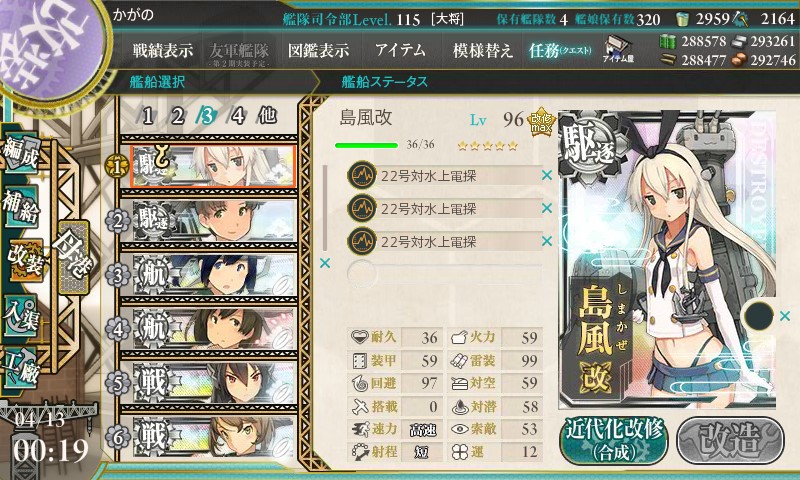800x480 pixels.
Task: Switch to fleet tab 4
Action: pyautogui.click(x=238, y=116)
